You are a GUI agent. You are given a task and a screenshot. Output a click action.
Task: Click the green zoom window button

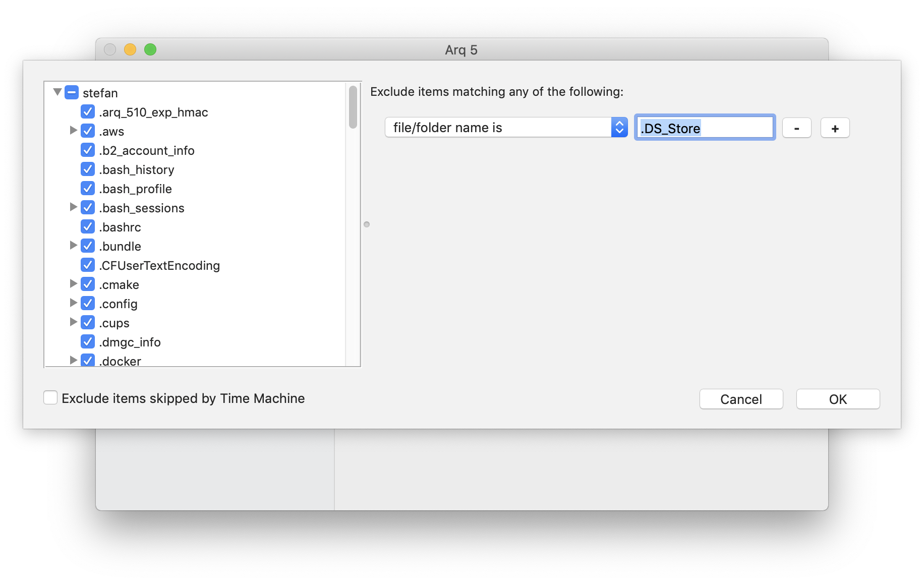(x=150, y=49)
